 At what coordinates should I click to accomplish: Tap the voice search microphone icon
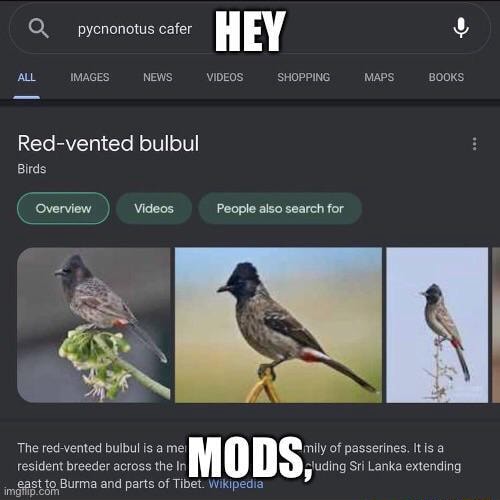point(461,28)
